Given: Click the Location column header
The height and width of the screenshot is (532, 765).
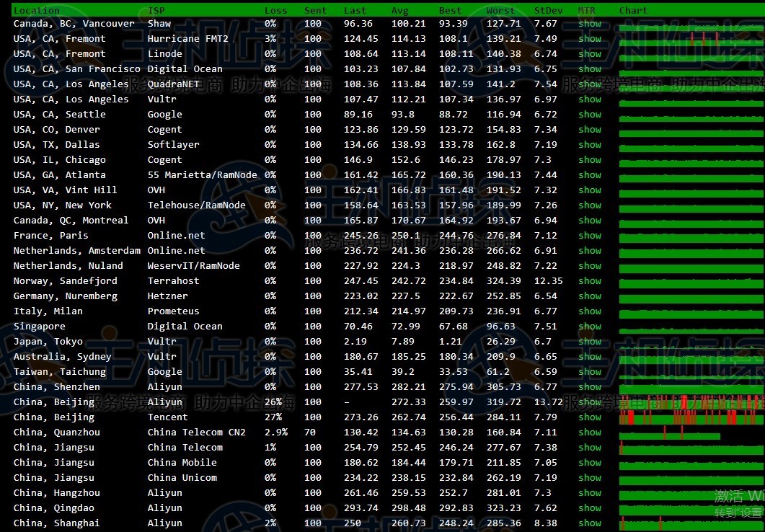Looking at the screenshot, I should (37, 11).
